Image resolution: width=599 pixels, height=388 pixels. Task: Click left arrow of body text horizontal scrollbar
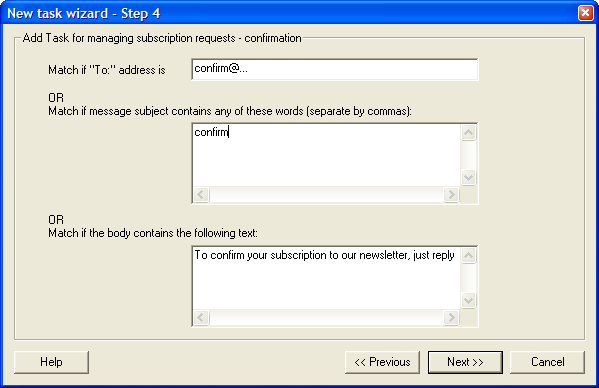point(201,317)
